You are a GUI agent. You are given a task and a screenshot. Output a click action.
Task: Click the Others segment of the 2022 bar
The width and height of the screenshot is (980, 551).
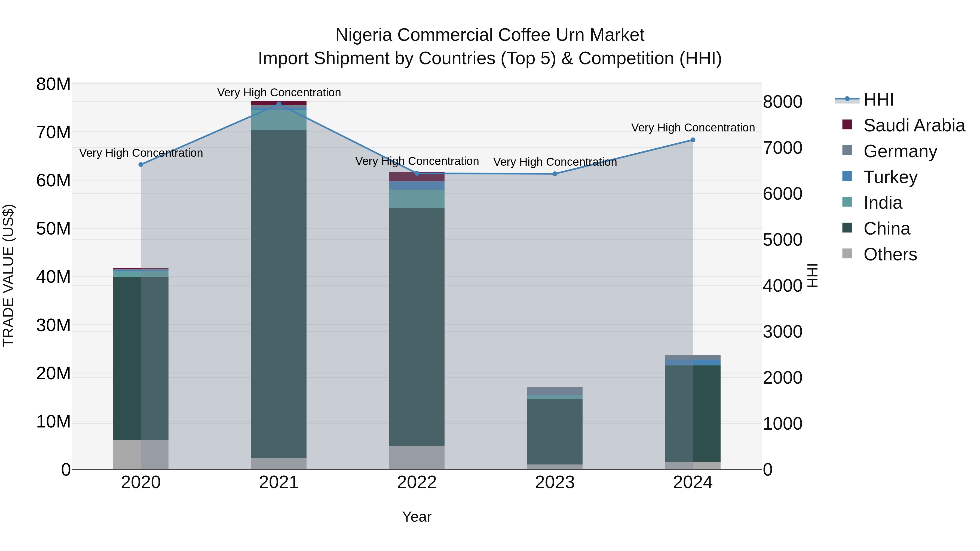[416, 457]
